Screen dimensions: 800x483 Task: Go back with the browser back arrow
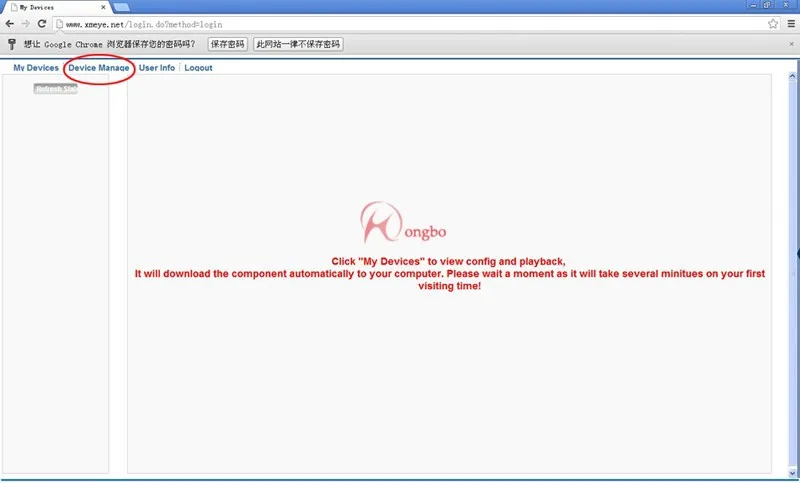click(9, 23)
